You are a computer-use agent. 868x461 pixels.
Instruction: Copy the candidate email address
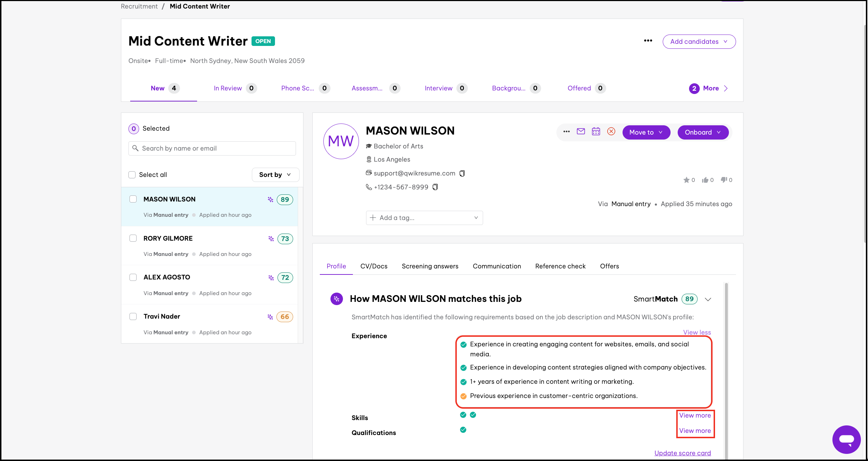click(x=462, y=173)
